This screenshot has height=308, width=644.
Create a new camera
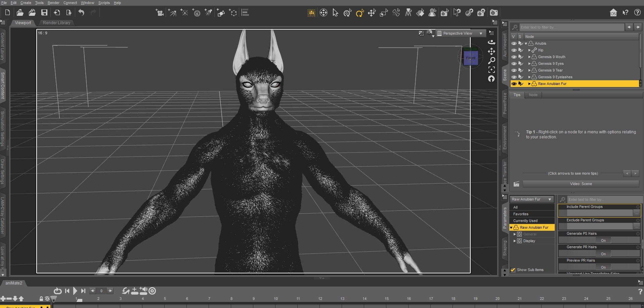[160, 13]
